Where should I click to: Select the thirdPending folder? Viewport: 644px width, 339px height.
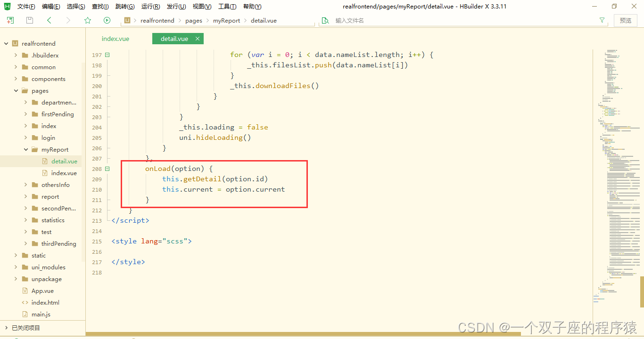[58, 243]
